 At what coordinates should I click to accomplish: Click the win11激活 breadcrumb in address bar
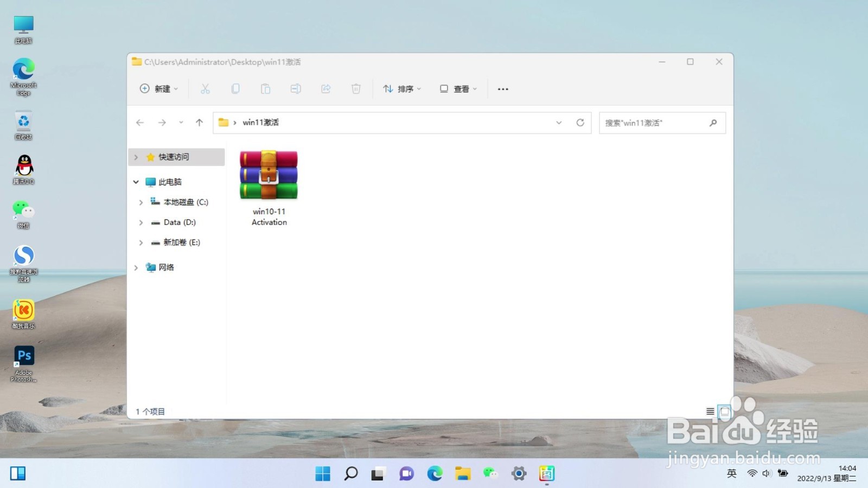coord(260,123)
